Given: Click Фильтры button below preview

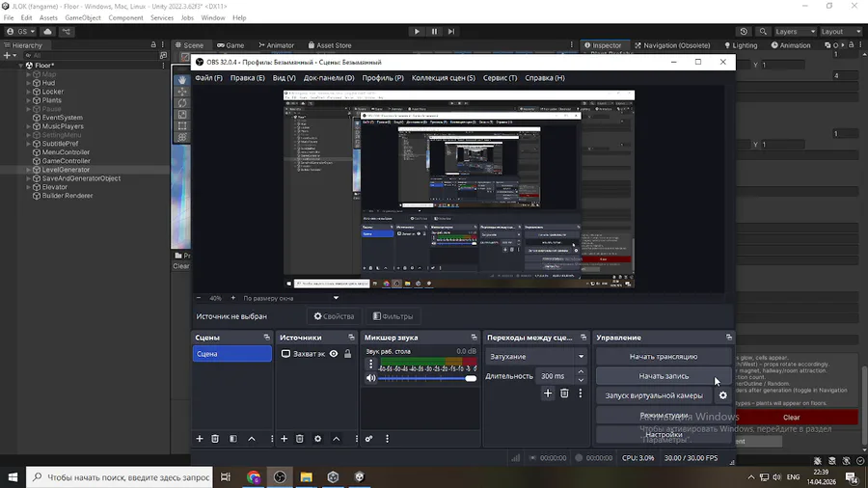Looking at the screenshot, I should pos(393,316).
